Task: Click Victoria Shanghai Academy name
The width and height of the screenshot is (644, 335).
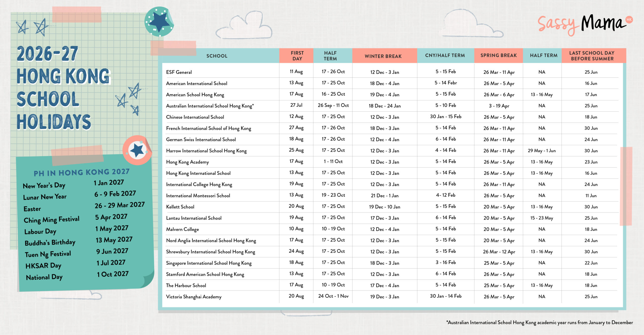Action: pyautogui.click(x=194, y=297)
